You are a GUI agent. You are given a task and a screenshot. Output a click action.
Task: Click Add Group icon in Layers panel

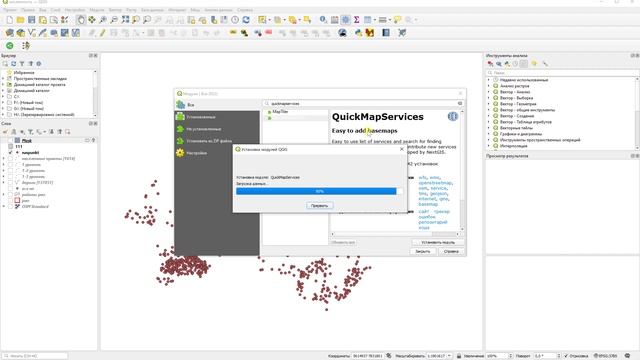click(x=13, y=132)
